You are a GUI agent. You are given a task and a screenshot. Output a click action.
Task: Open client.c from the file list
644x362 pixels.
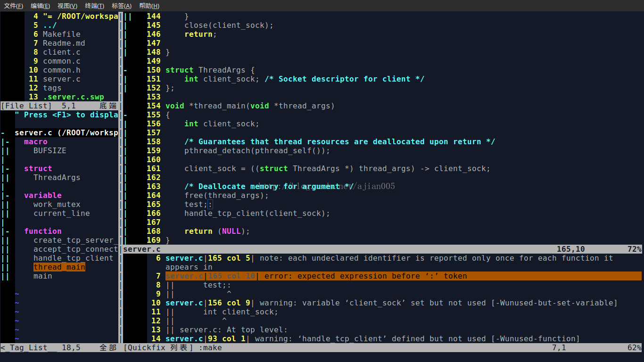(62, 52)
